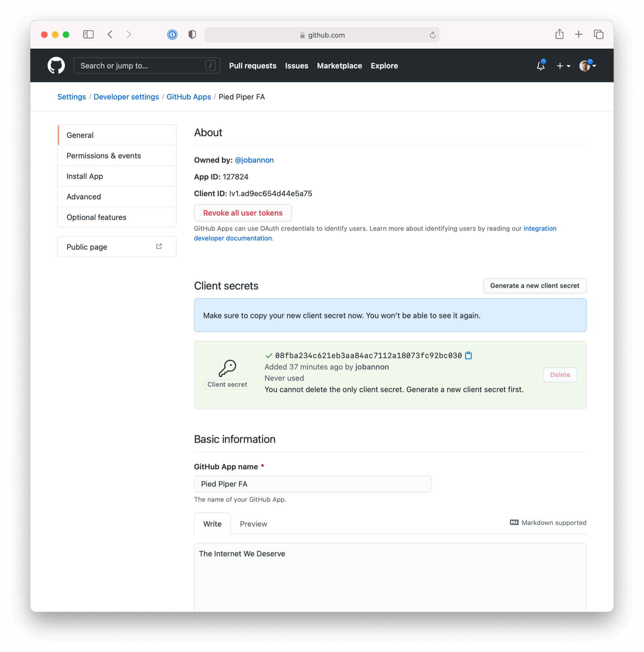Click the GitHub Apps breadcrumb link
644x652 pixels.
click(189, 97)
